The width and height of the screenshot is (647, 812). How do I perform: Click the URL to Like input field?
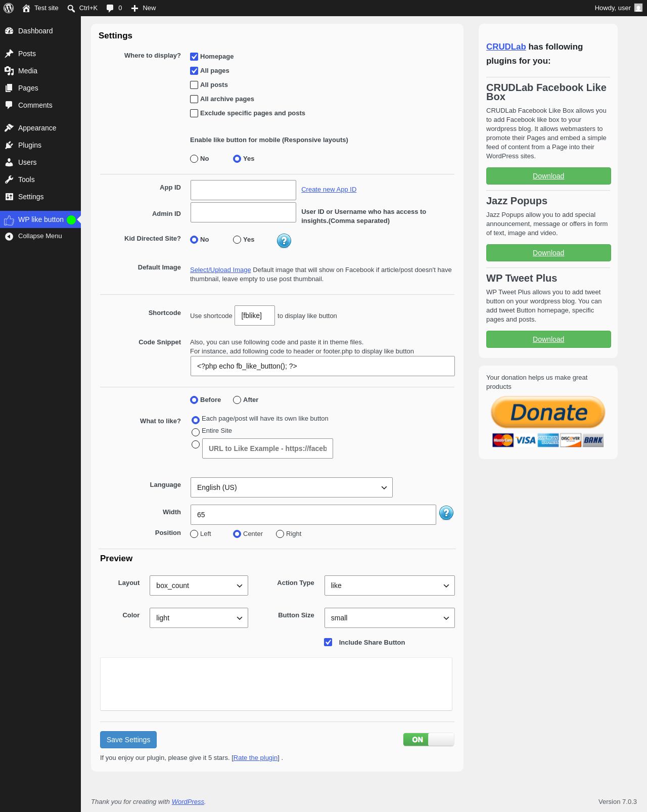pyautogui.click(x=267, y=448)
